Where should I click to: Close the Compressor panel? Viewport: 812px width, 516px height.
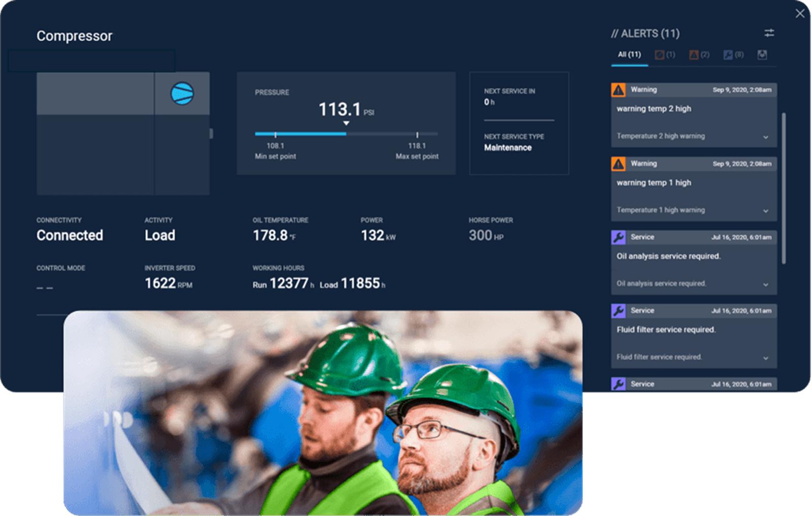coord(800,14)
